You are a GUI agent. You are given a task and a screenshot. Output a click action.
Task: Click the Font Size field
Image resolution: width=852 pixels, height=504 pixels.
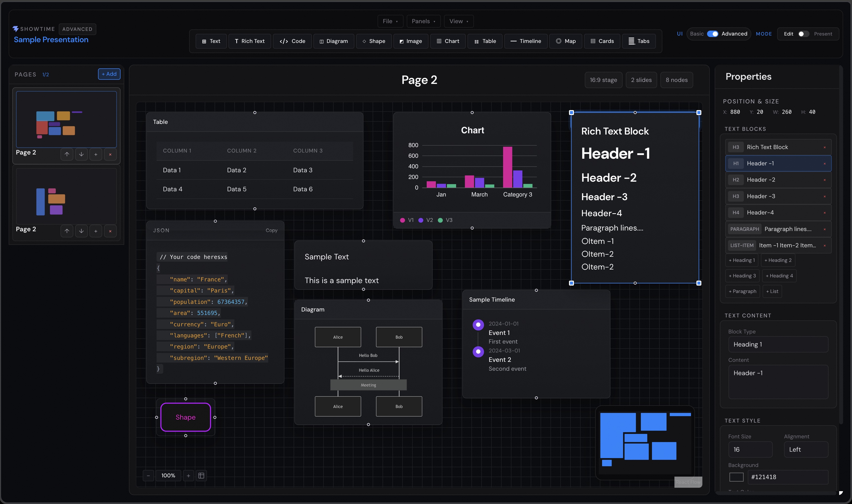tap(750, 449)
